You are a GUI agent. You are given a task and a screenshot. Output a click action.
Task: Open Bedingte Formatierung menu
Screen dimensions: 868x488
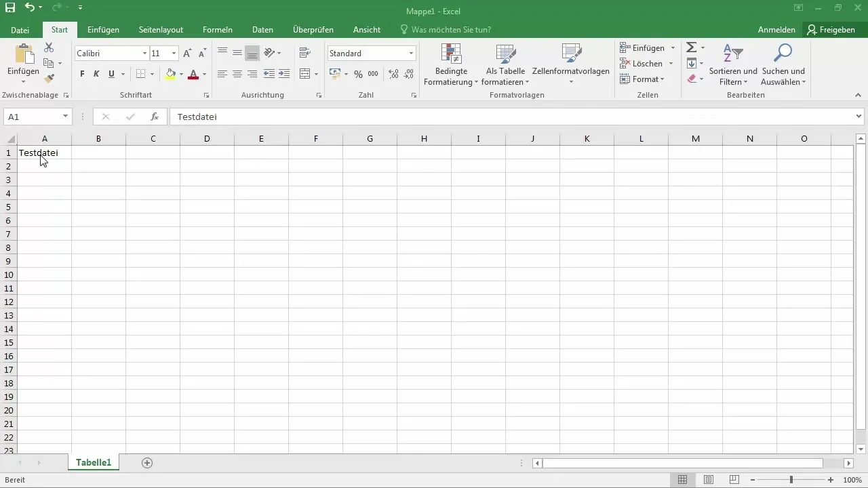tap(451, 66)
